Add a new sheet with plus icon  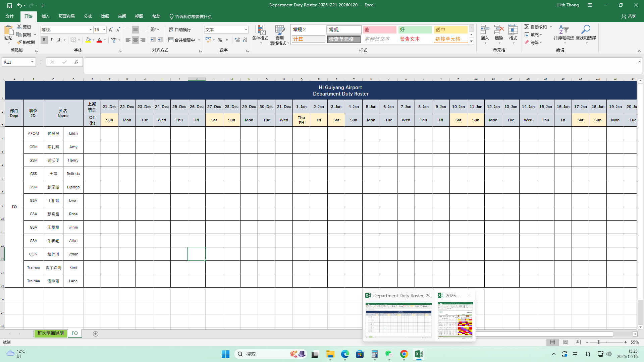pos(96,334)
